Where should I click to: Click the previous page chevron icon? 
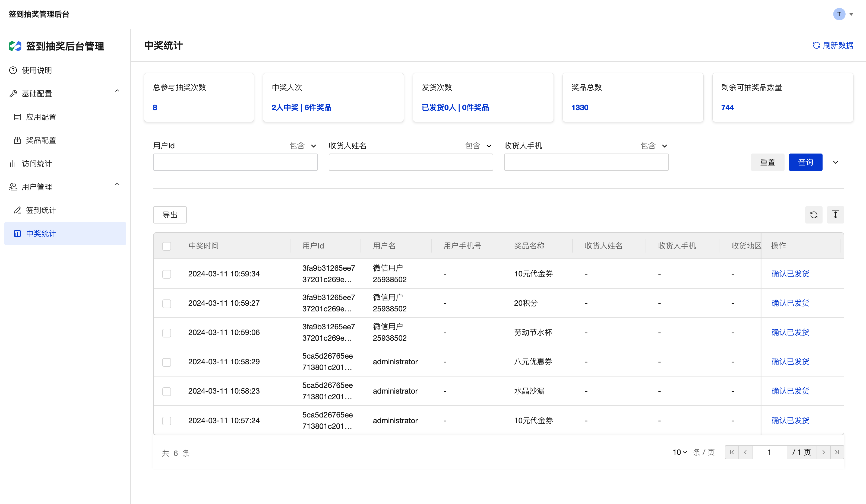745,452
